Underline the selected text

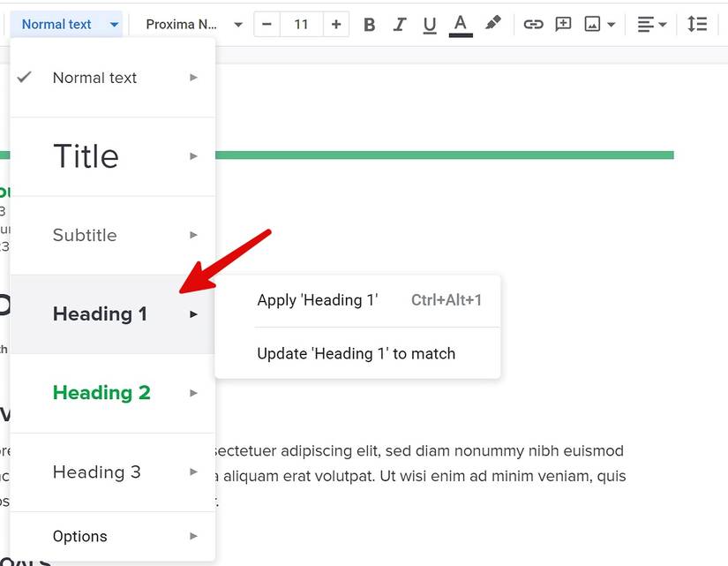coord(430,24)
